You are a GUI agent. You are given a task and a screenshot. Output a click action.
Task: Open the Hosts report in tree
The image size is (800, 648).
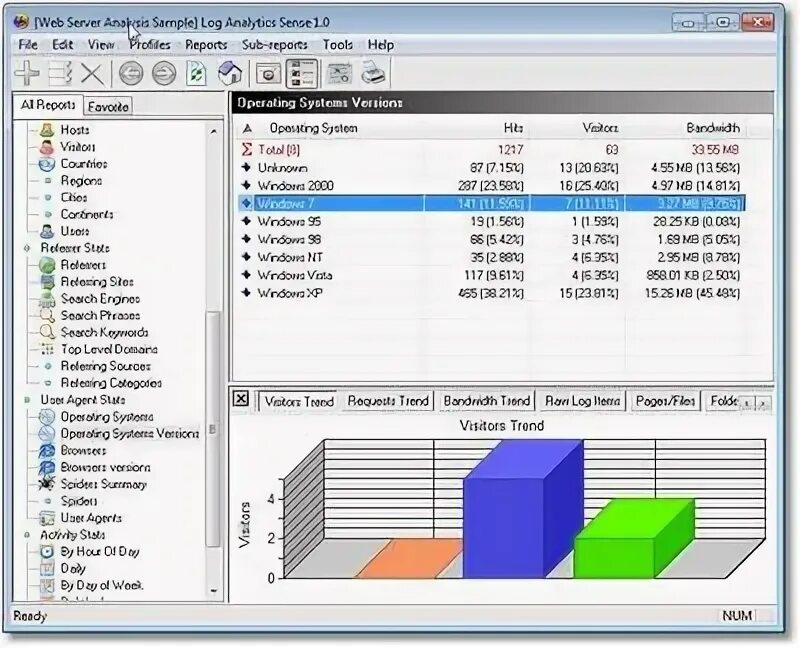point(74,130)
